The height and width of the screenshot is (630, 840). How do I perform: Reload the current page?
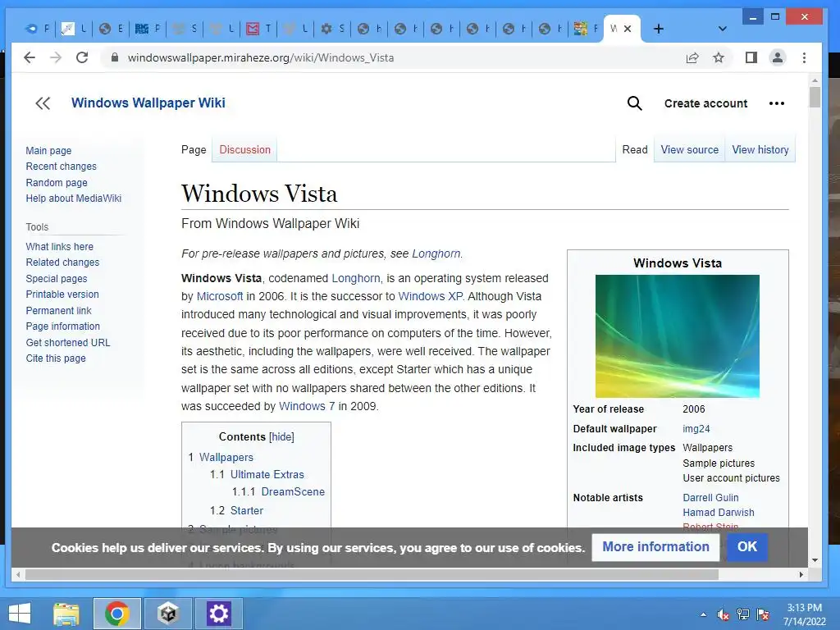[x=82, y=57]
